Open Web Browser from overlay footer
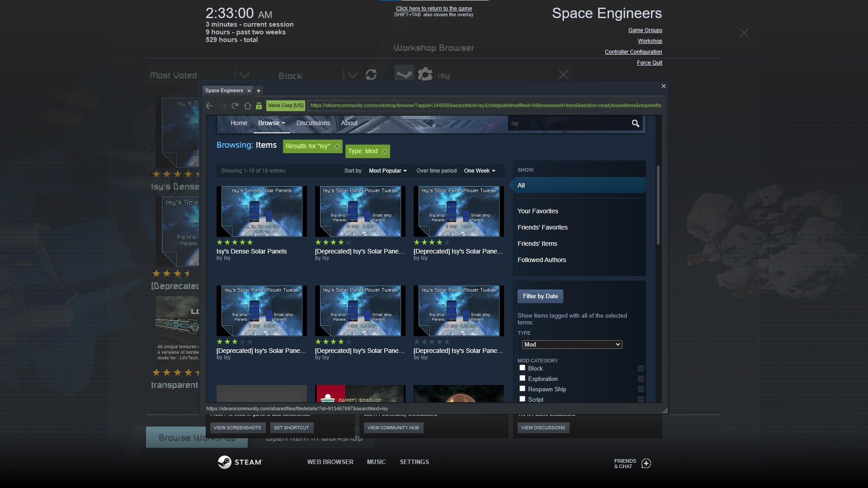 [x=330, y=462]
